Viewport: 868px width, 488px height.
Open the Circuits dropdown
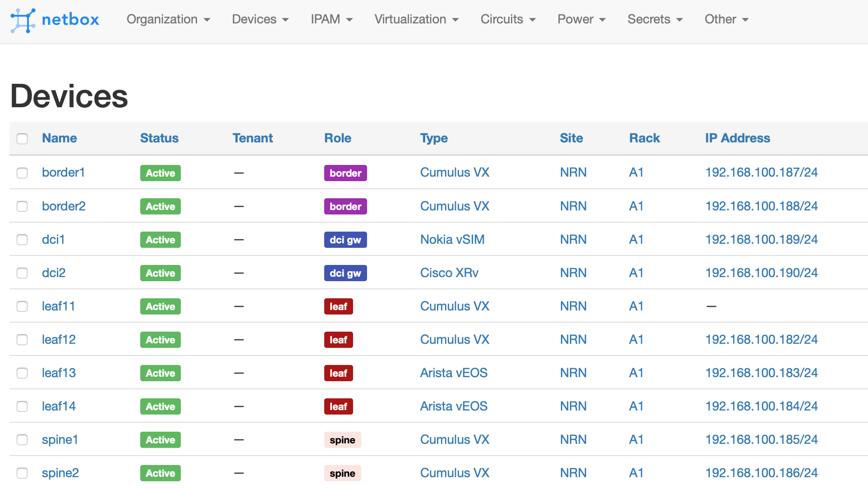(508, 19)
